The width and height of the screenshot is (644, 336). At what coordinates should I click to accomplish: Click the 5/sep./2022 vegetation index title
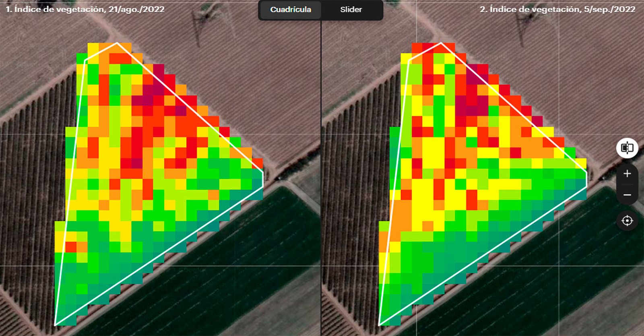pos(557,9)
